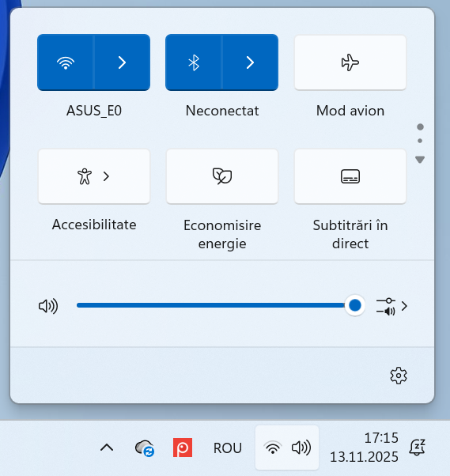The height and width of the screenshot is (476, 450).
Task: Toggle Wi-Fi off using the Wi-Fi icon
Action: [x=66, y=62]
